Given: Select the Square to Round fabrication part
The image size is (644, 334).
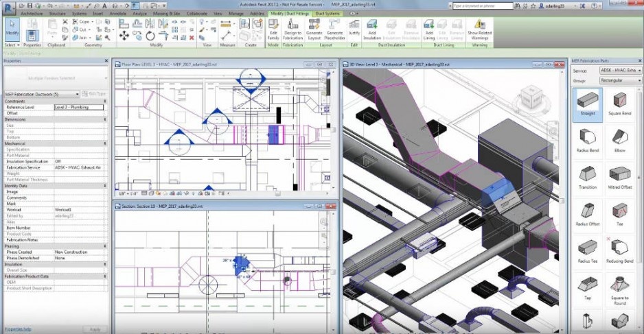Looking at the screenshot, I should click(x=620, y=291).
